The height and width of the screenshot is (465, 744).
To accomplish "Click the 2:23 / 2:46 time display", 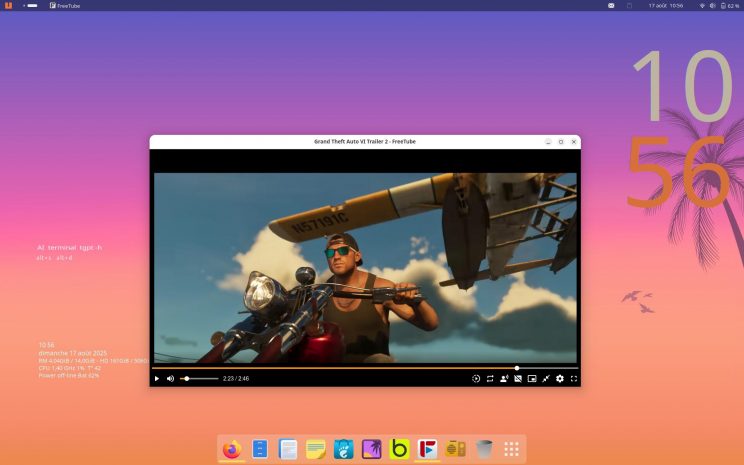I will pyautogui.click(x=236, y=379).
